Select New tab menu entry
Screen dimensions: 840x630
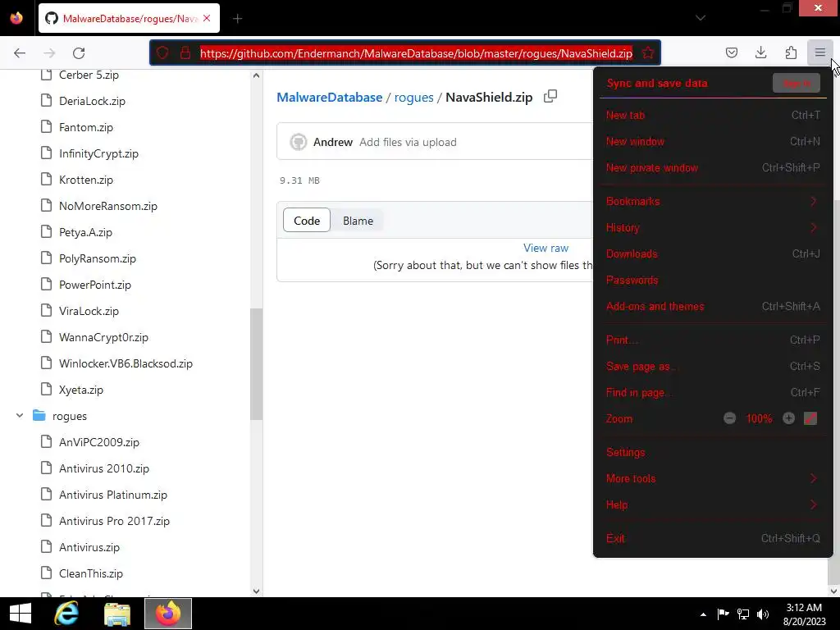713,115
